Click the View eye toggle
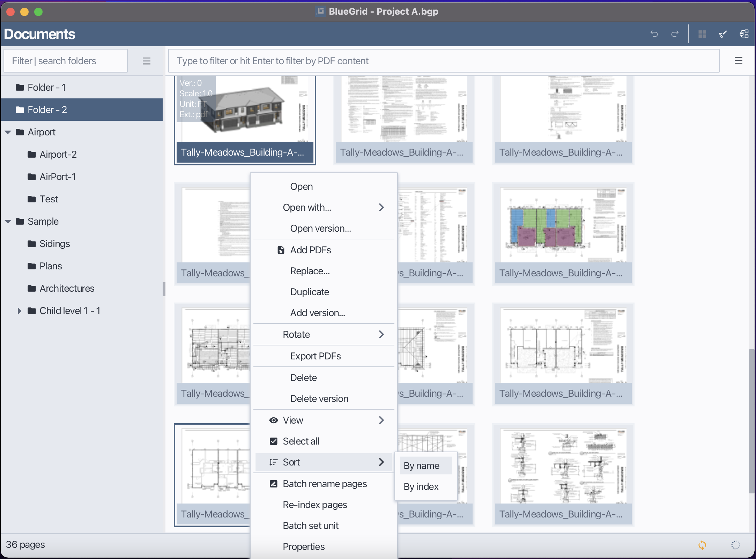 (273, 420)
